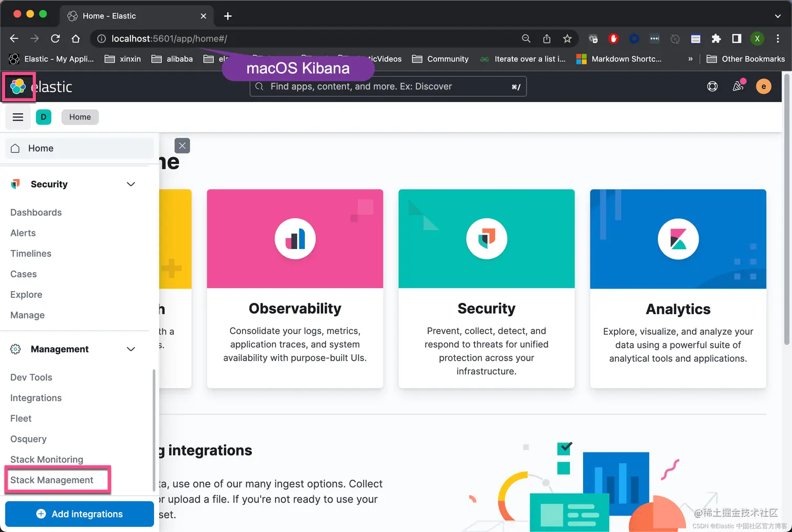Select the Home - Elastic browser tab
This screenshot has width=792, height=532.
click(136, 16)
